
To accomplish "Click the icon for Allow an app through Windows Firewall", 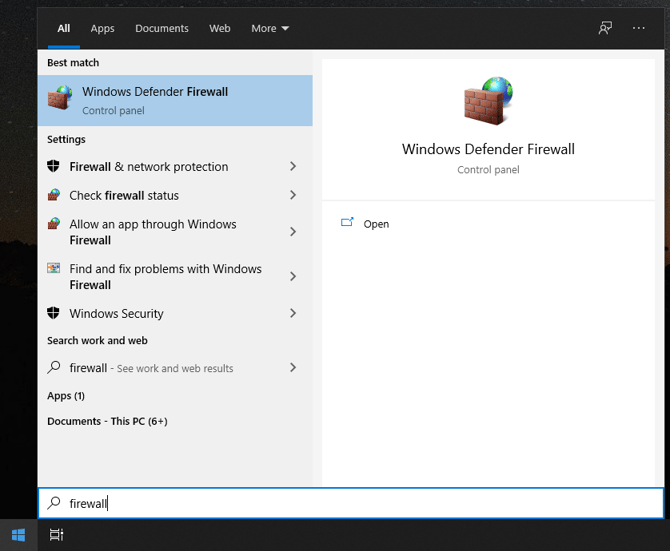I will [54, 224].
